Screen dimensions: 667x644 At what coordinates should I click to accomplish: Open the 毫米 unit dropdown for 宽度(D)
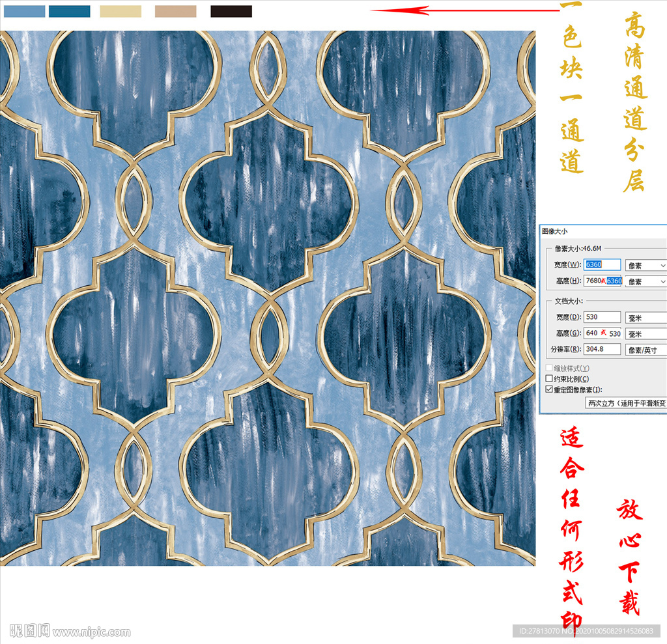pyautogui.click(x=646, y=318)
